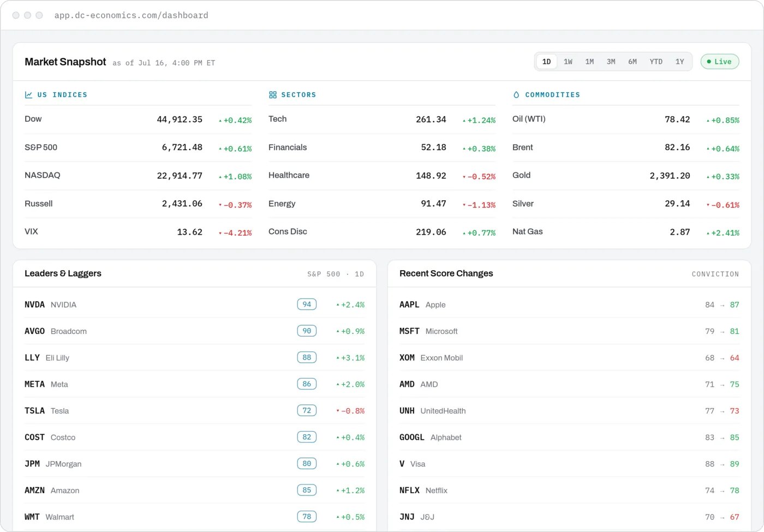The height and width of the screenshot is (532, 764).
Task: Select the Gold price 2,391.20
Action: click(x=670, y=176)
